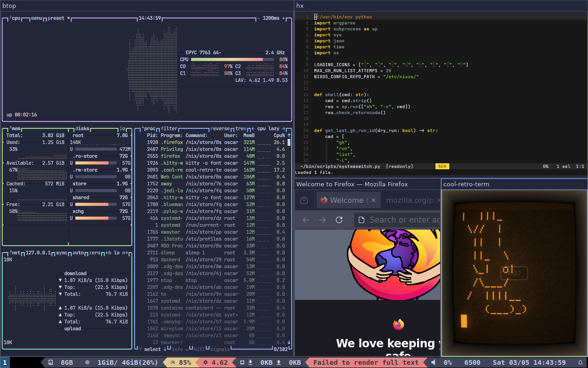Click 'def shell(cmd: str):' line in hx
The width and height of the screenshot is (588, 368).
(342, 95)
